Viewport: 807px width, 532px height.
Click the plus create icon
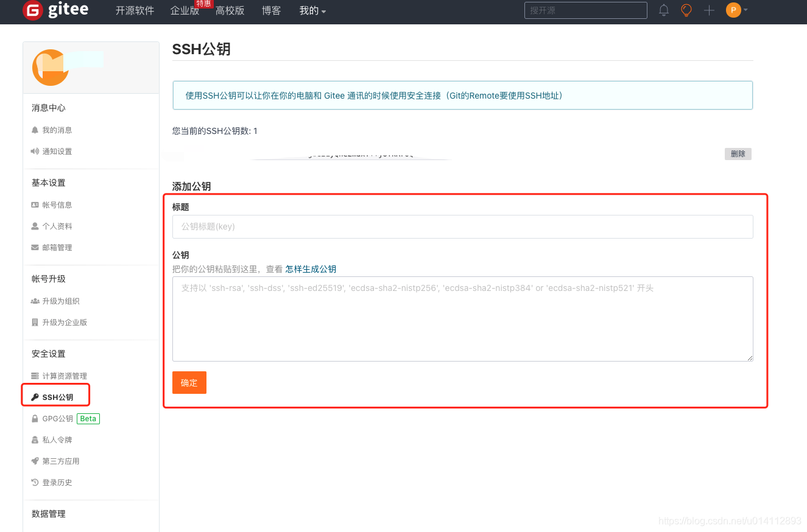click(x=709, y=10)
